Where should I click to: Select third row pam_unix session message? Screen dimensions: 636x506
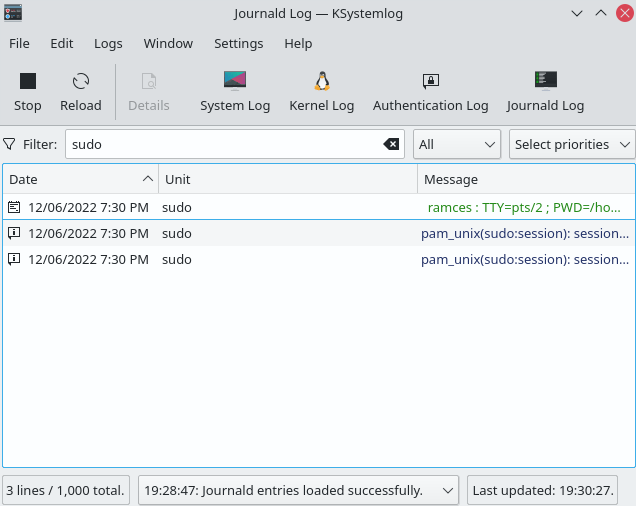tap(525, 259)
